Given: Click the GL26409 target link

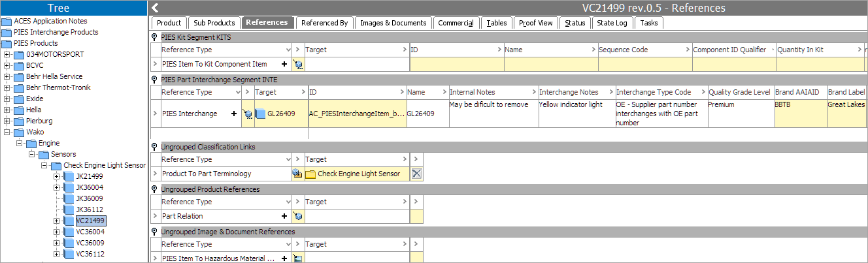Looking at the screenshot, I should pos(280,114).
